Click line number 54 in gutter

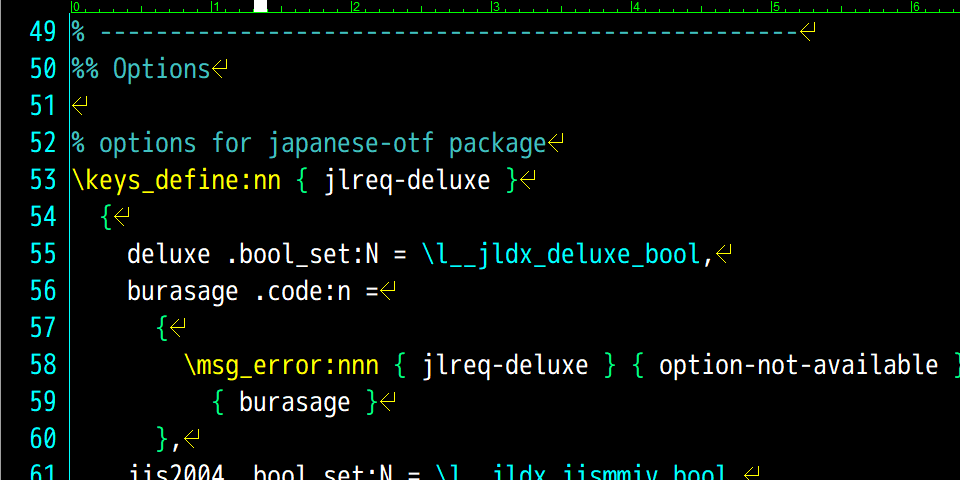click(x=43, y=217)
